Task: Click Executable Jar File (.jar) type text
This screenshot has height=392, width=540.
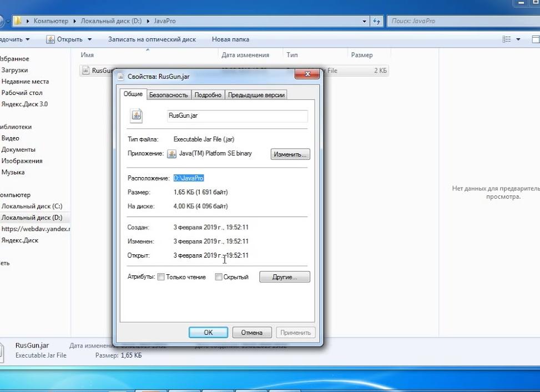Action: tap(204, 139)
